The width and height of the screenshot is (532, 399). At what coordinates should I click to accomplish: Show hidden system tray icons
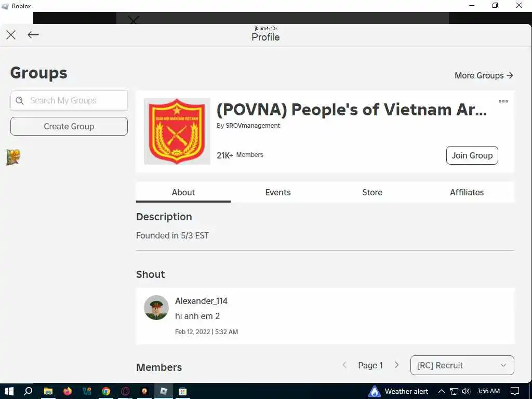(442, 391)
